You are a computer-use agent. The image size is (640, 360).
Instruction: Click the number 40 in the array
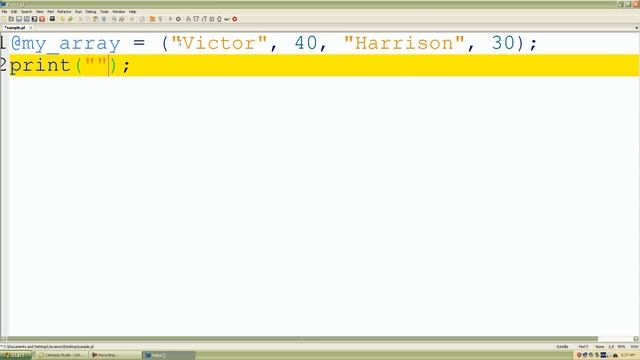point(306,43)
